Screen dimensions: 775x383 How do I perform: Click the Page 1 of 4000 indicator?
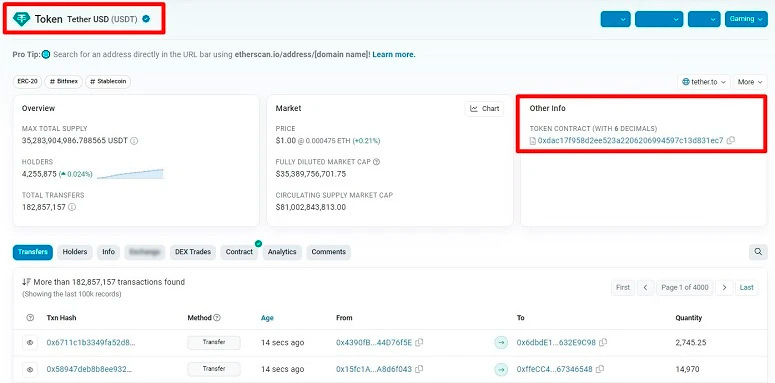point(685,287)
